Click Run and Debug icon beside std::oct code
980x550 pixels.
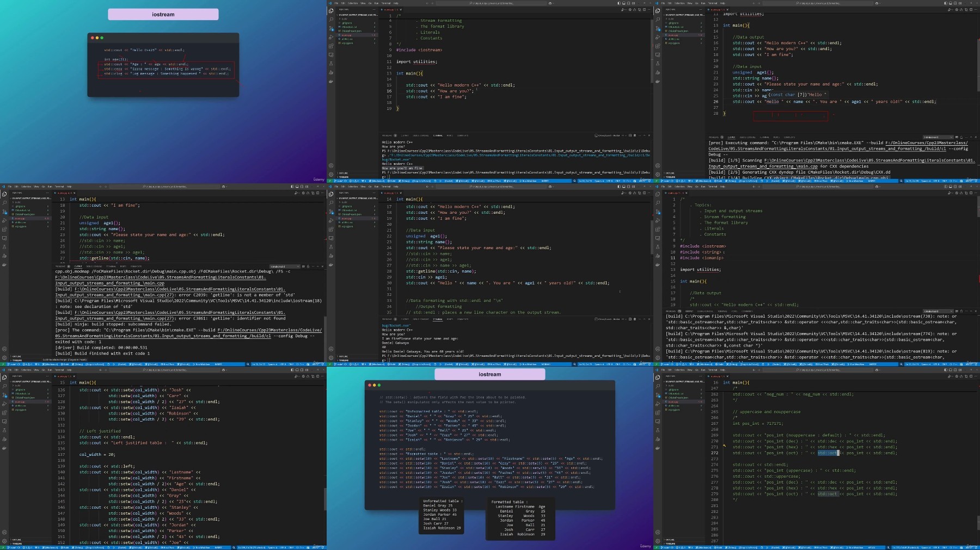click(658, 404)
